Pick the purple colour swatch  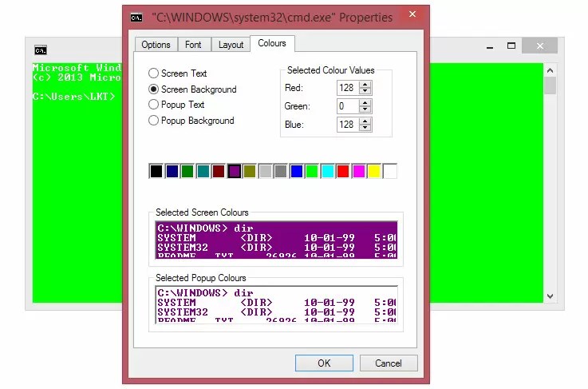(x=235, y=171)
